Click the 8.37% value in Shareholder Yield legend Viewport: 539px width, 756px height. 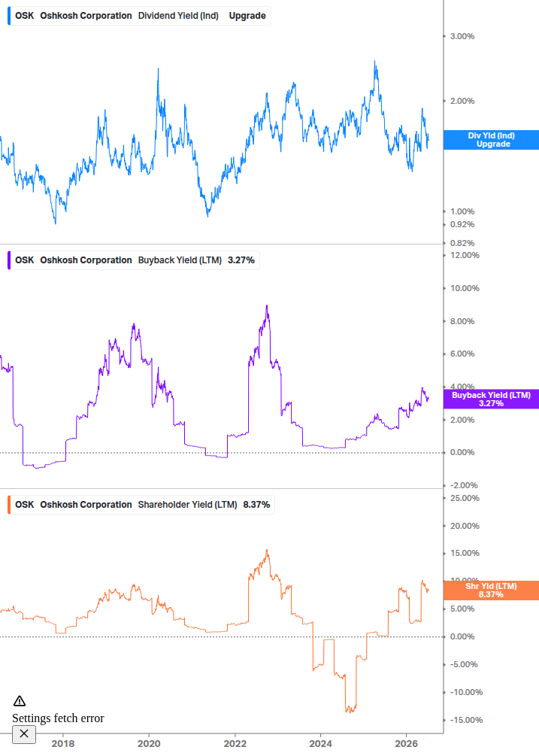point(256,504)
